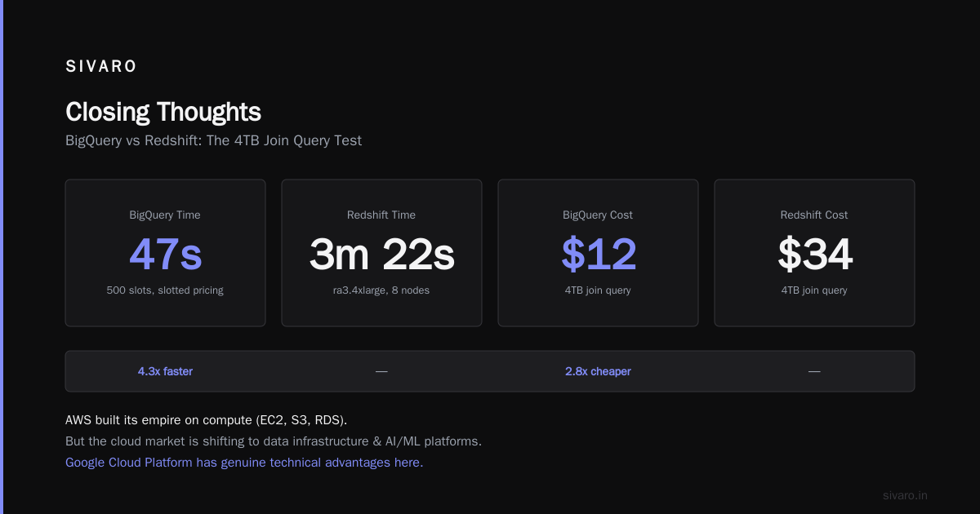Click the BigQuery Time label
Screen dimensions: 980x514
tap(165, 215)
